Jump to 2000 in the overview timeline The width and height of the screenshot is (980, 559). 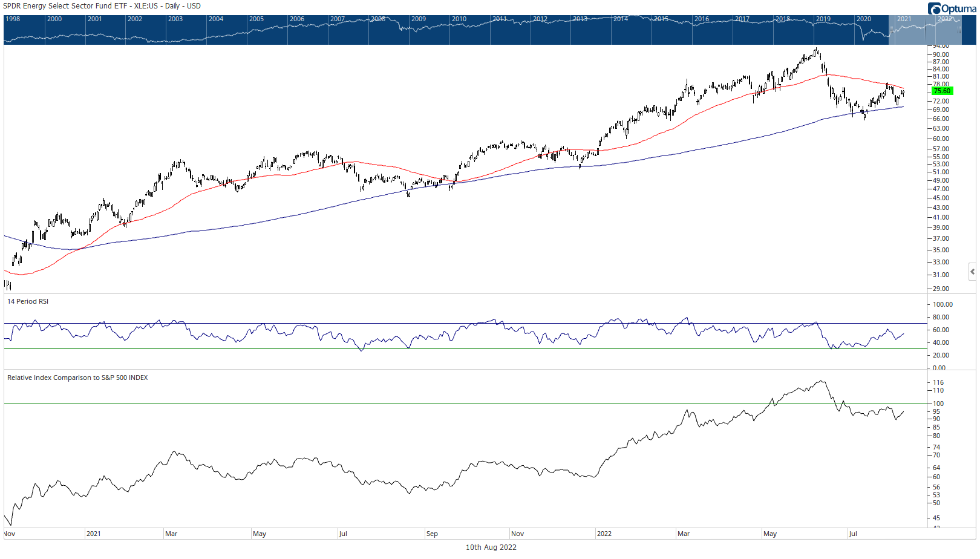54,19
